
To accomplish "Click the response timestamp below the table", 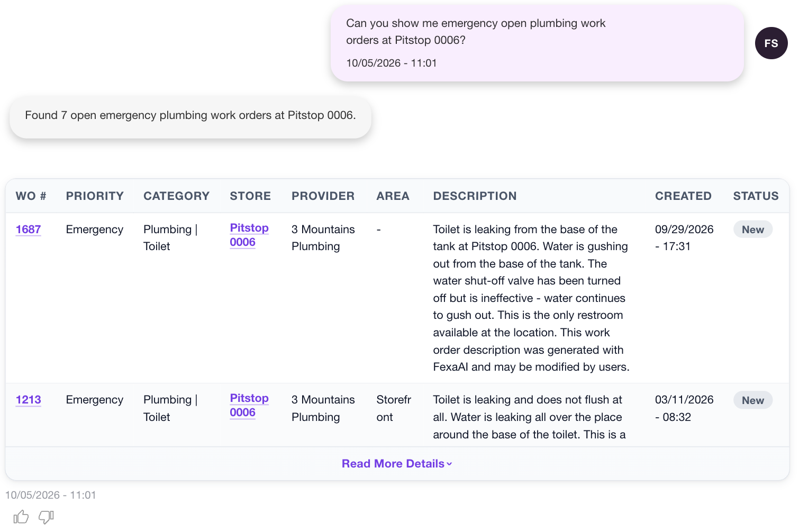I will point(51,495).
